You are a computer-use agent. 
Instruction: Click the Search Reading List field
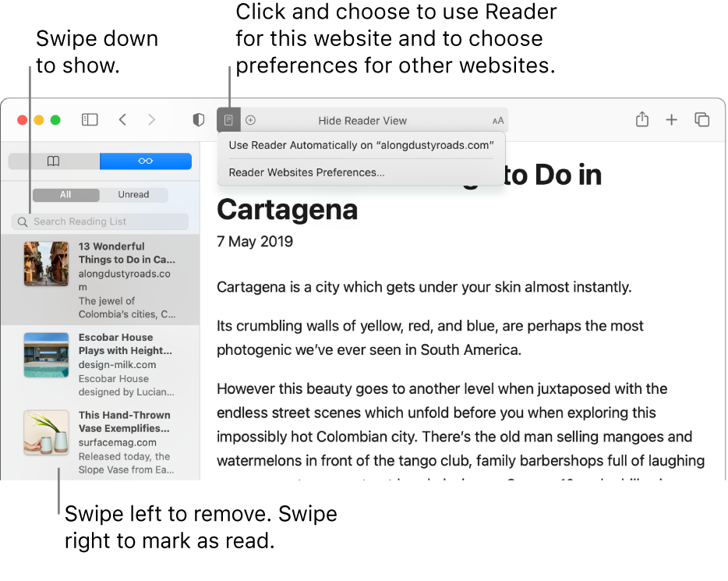tap(101, 221)
